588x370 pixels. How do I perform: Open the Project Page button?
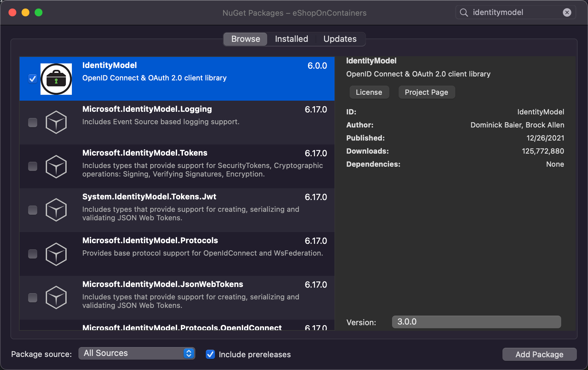(x=427, y=92)
